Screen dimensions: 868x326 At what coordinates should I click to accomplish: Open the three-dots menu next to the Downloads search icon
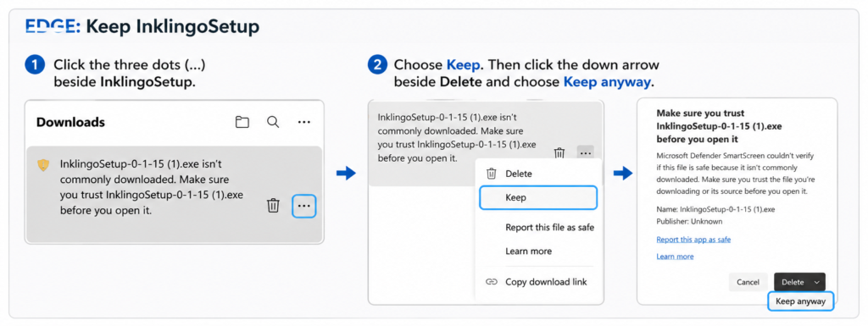click(x=304, y=122)
